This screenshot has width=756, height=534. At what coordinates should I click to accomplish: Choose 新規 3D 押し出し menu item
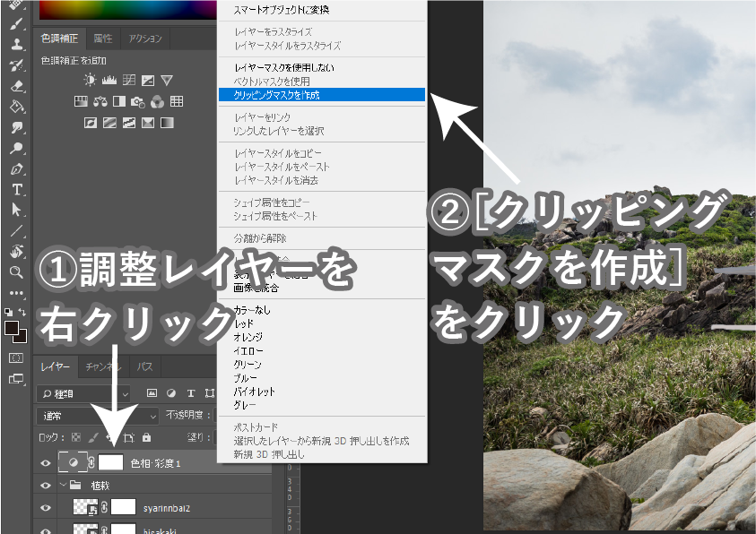pos(322,454)
